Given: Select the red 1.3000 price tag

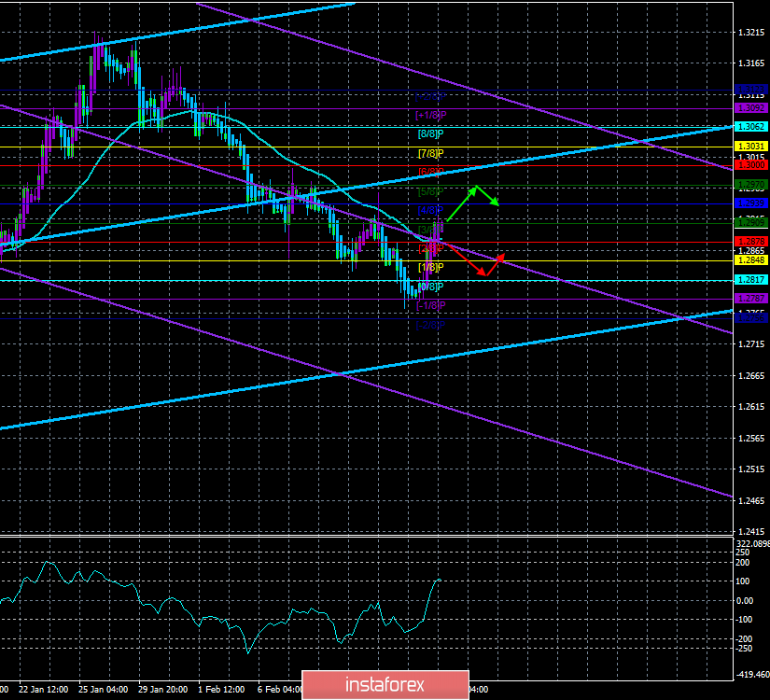Looking at the screenshot, I should [x=750, y=165].
